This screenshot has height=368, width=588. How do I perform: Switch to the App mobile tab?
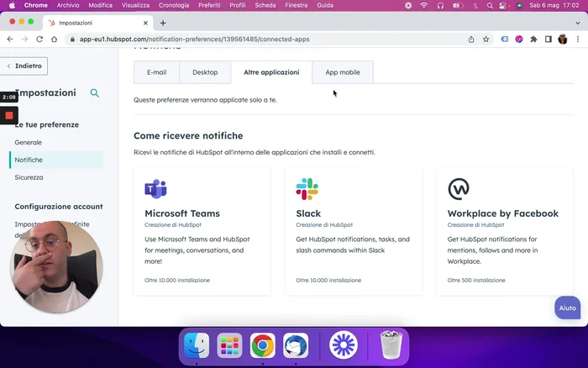pyautogui.click(x=343, y=72)
